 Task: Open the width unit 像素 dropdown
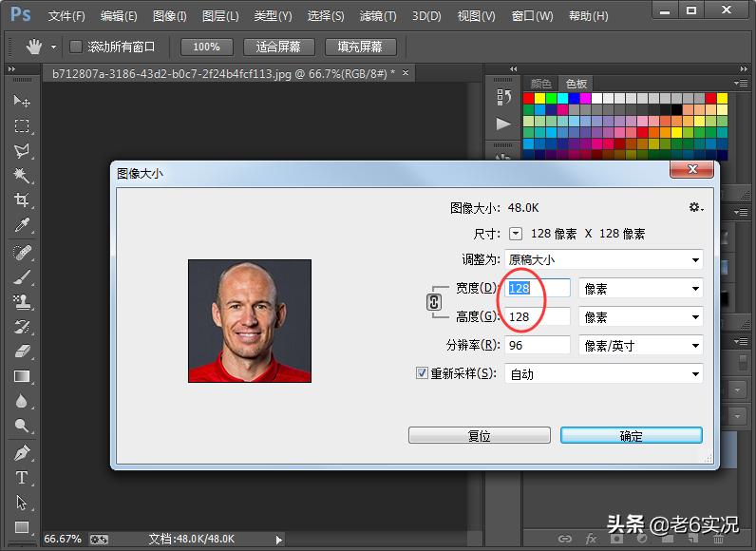(640, 288)
